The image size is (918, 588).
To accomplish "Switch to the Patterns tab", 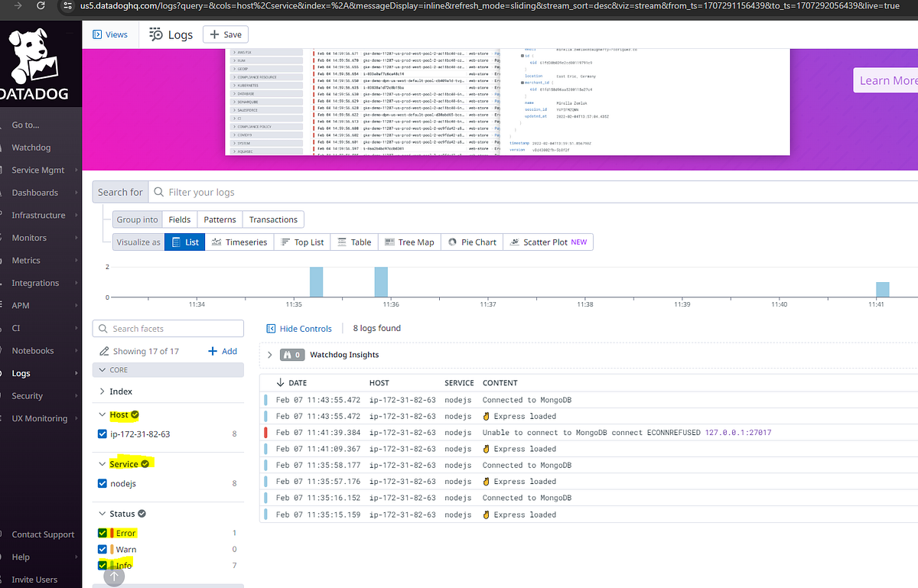I will (x=220, y=219).
